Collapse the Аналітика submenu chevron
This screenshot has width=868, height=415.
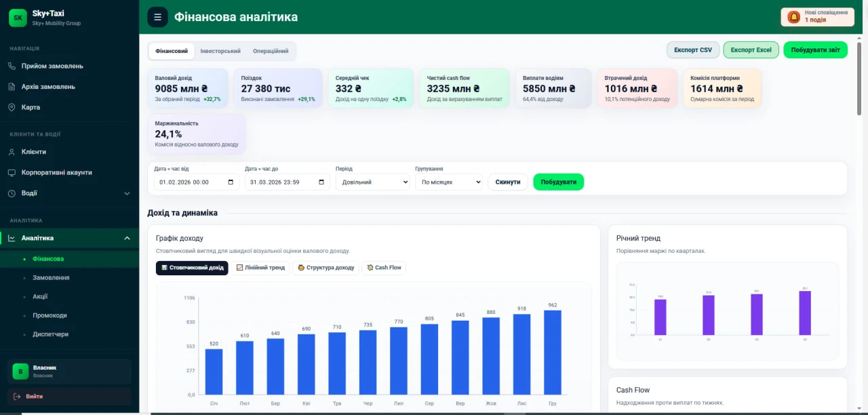pos(127,238)
